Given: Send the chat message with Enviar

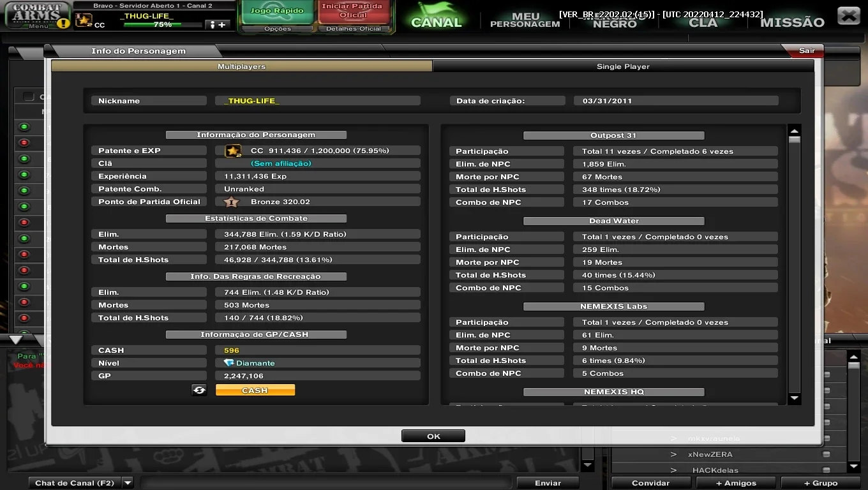Looking at the screenshot, I should click(x=548, y=483).
